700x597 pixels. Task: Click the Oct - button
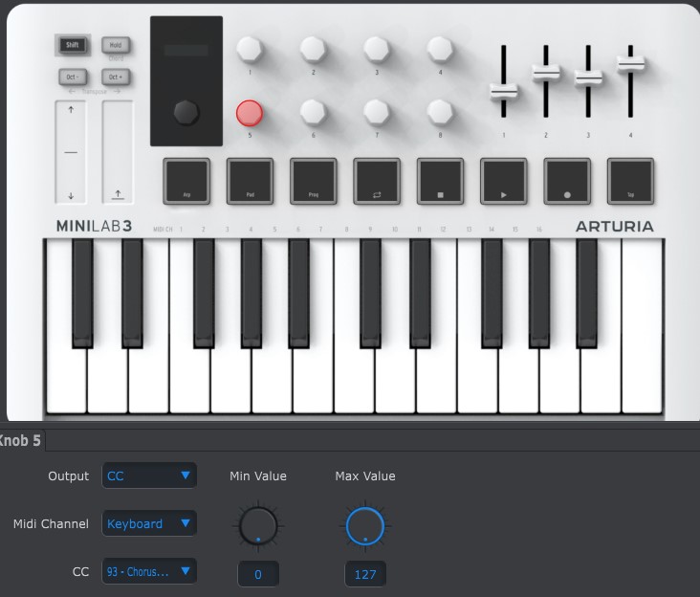73,77
